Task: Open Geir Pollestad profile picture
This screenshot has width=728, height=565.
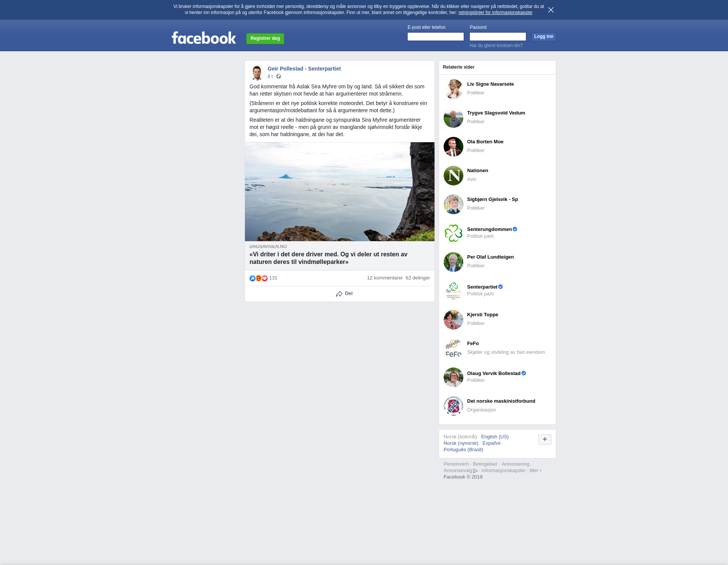Action: click(x=257, y=72)
